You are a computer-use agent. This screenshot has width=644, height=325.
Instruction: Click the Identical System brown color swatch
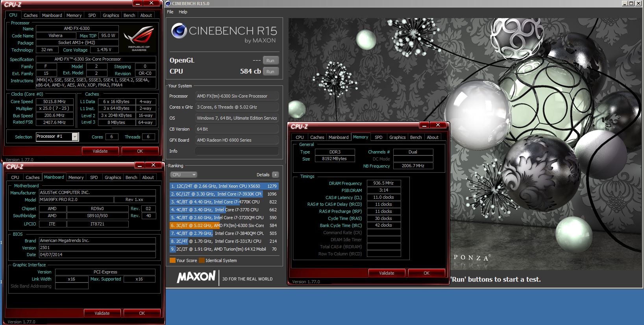(x=202, y=260)
